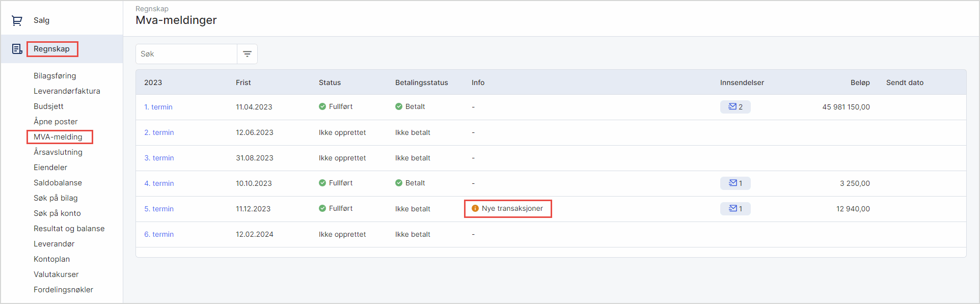Open the filter icon beside search field
This screenshot has height=304, width=980.
point(247,54)
